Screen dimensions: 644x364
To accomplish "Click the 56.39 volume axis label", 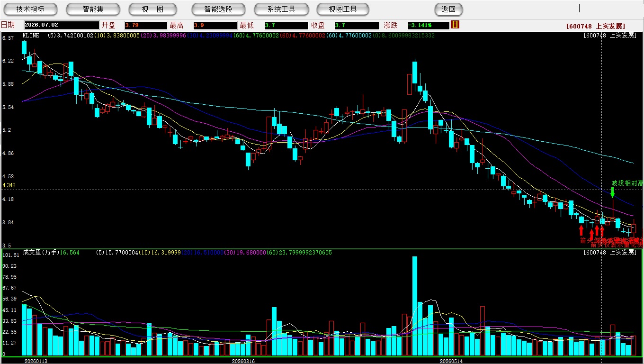I will tap(9, 299).
